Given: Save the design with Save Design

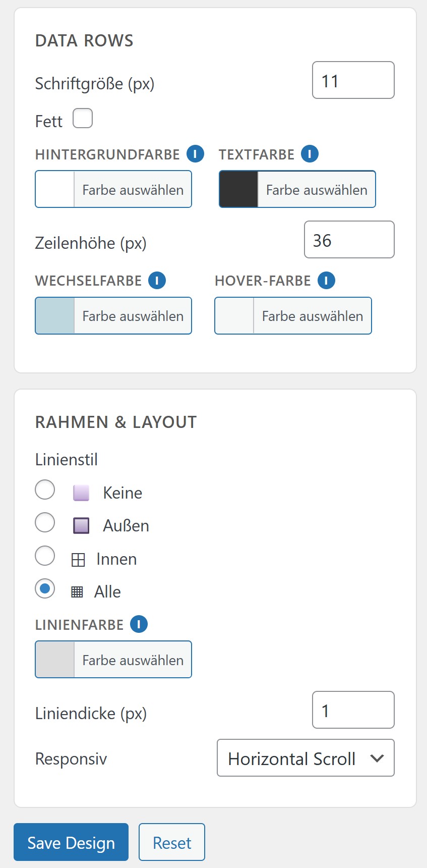Looking at the screenshot, I should point(71,842).
